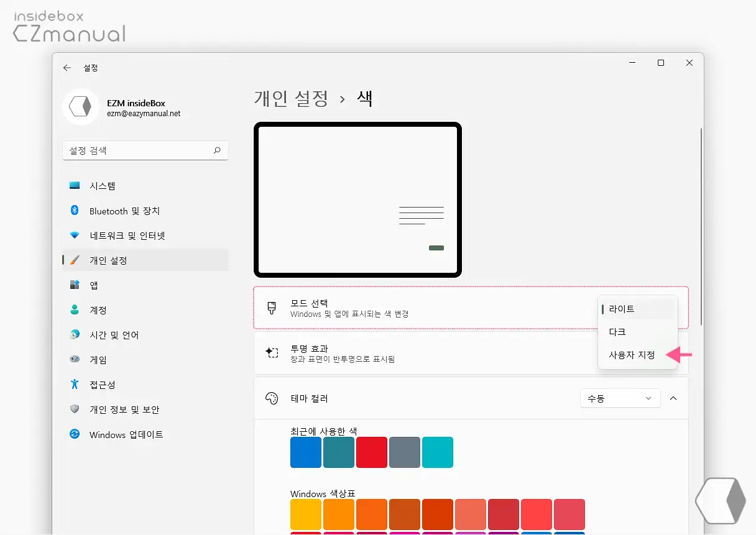Open the Bluetooth 및 장치 icon
Viewport: 756px width, 535px height.
[75, 211]
